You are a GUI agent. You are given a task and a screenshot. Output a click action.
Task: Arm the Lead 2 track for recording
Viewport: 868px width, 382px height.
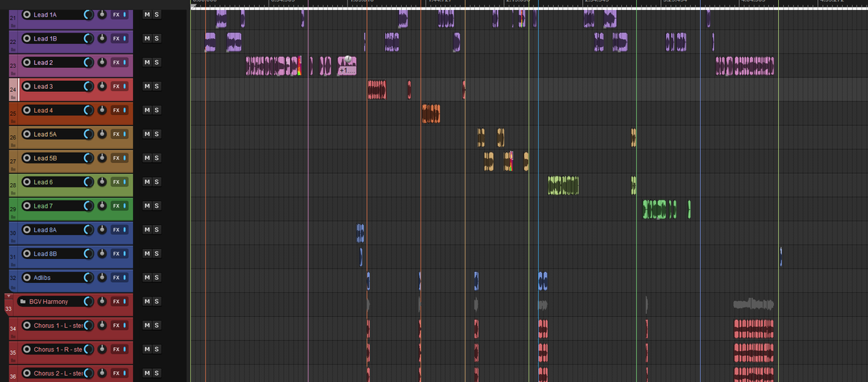tap(27, 62)
